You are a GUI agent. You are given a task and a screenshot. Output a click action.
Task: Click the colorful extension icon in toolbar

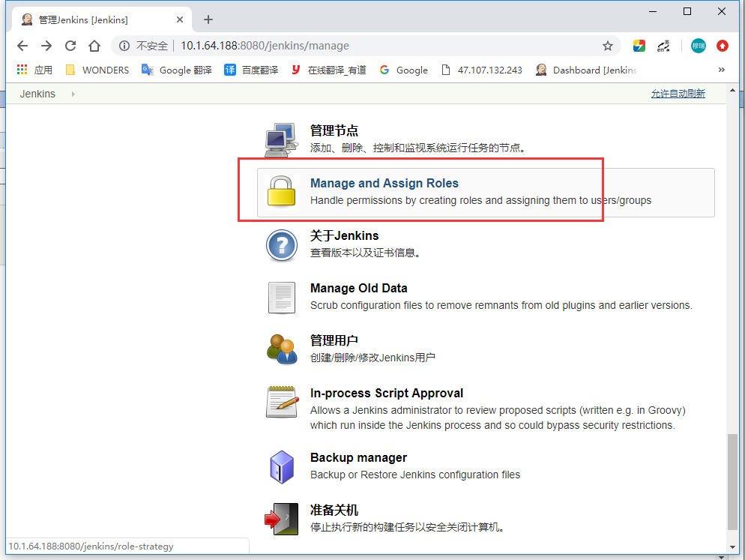pos(639,46)
